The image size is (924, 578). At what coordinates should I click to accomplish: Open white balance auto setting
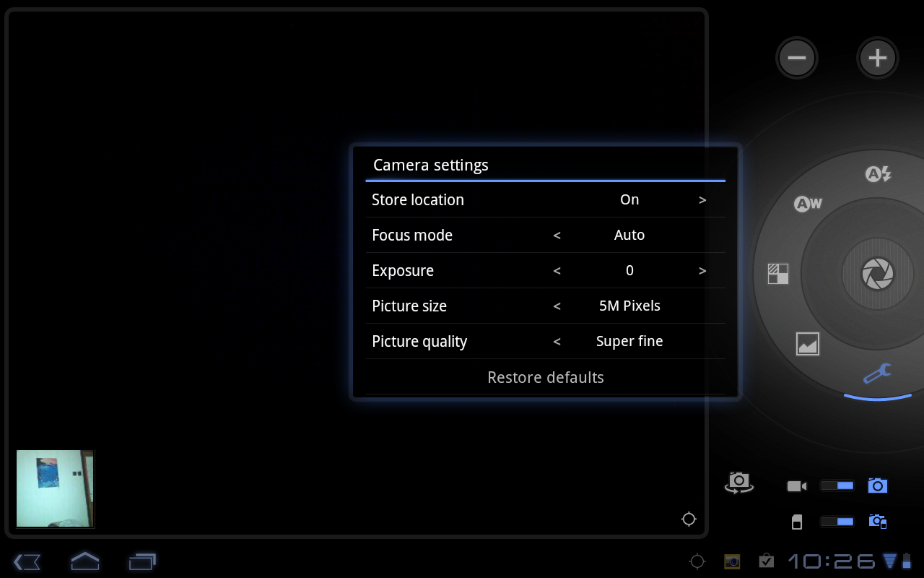[808, 204]
